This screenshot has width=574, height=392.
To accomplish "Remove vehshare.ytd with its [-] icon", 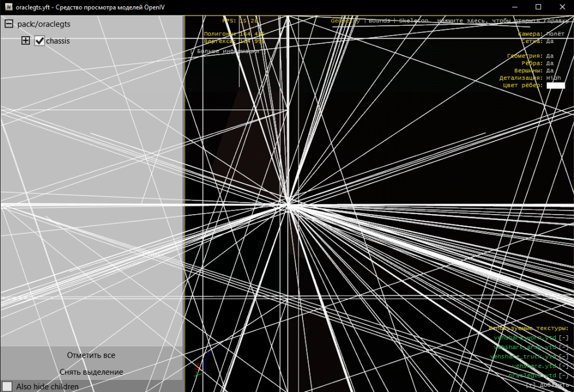I will pos(564,366).
